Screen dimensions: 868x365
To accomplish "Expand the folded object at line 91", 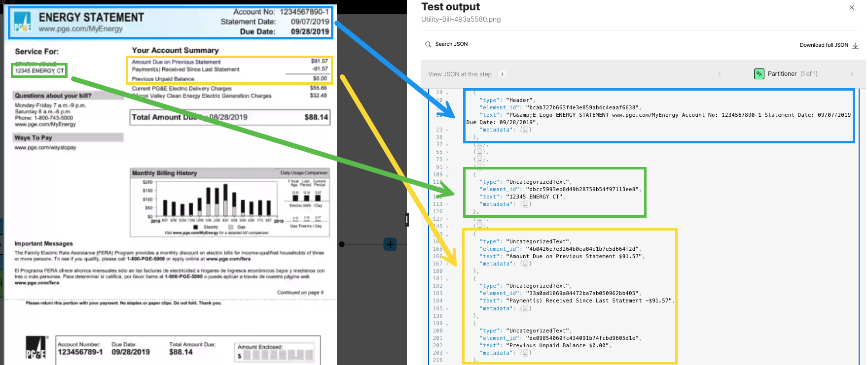I will (447, 167).
